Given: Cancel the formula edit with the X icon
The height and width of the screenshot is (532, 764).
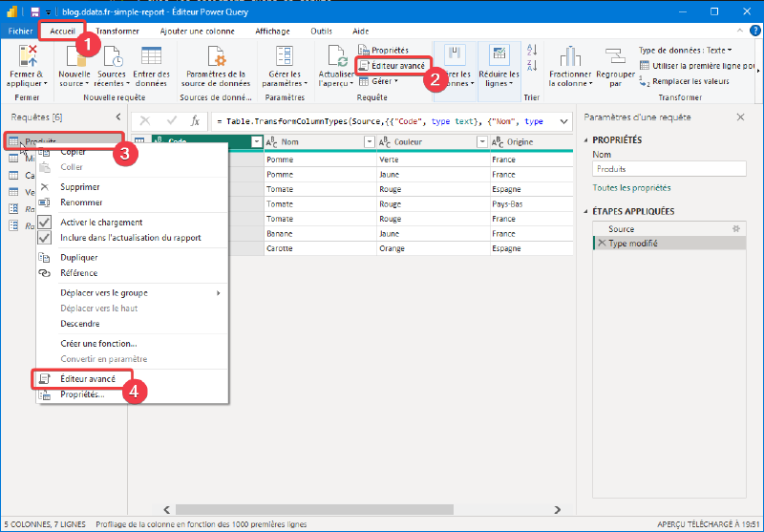Looking at the screenshot, I should (145, 120).
